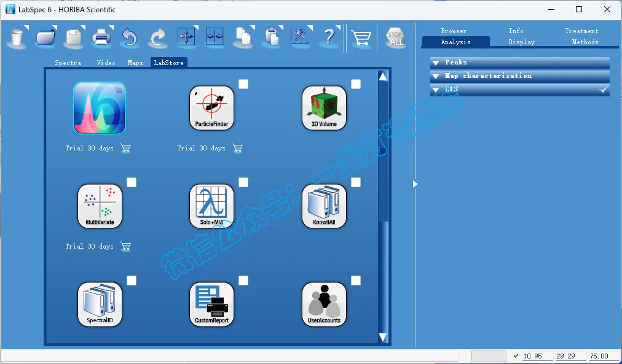Tick the CustomReport checkbox

click(x=243, y=281)
